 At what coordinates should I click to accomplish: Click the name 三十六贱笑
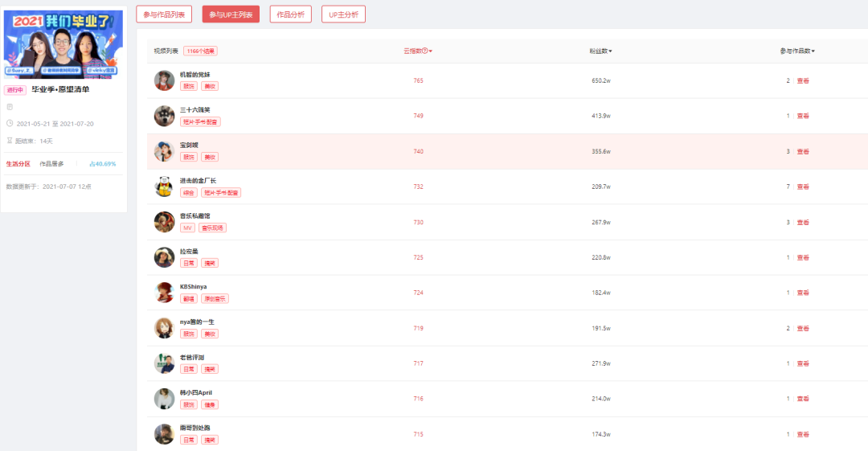pyautogui.click(x=194, y=109)
